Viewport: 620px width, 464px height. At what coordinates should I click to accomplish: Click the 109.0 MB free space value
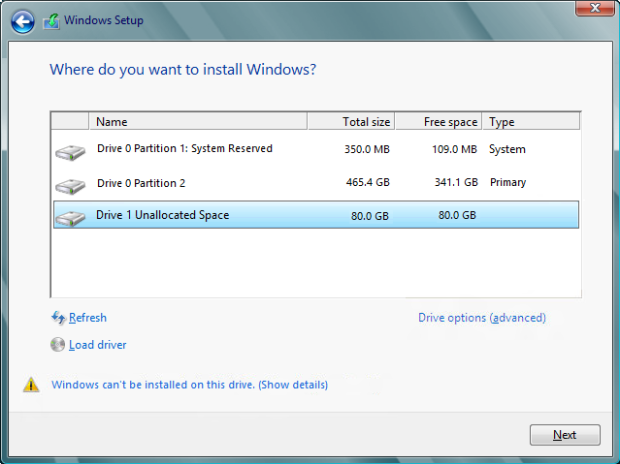pyautogui.click(x=454, y=149)
